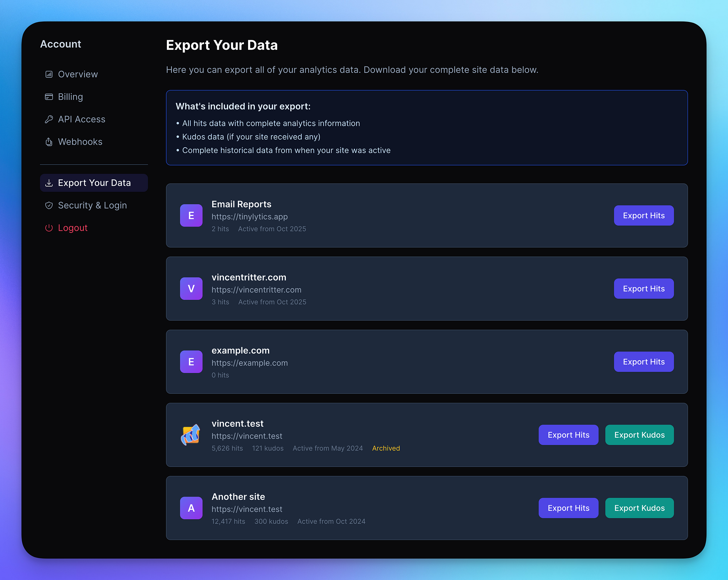Click the https://tinylytics.app URL text

pos(250,217)
